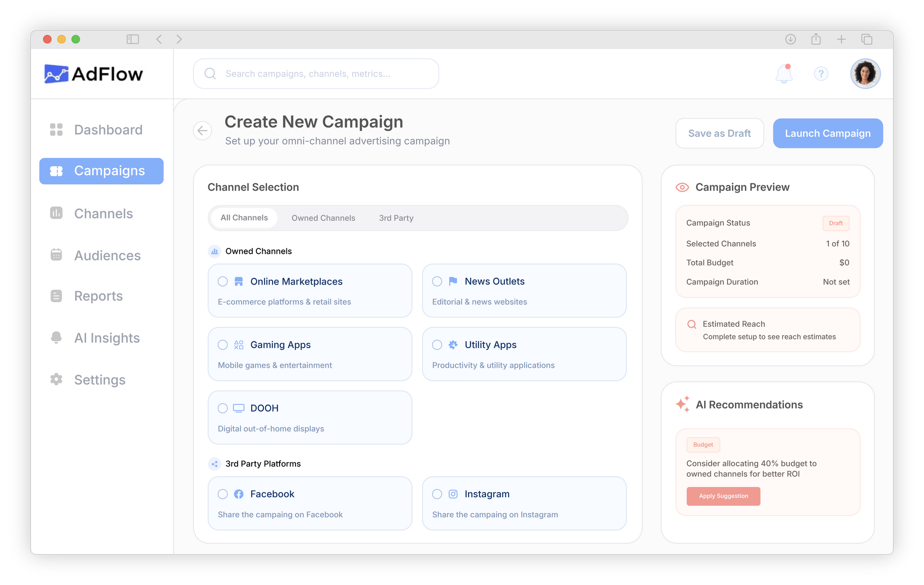Open the Audiences panel
924x585 pixels.
(x=107, y=255)
